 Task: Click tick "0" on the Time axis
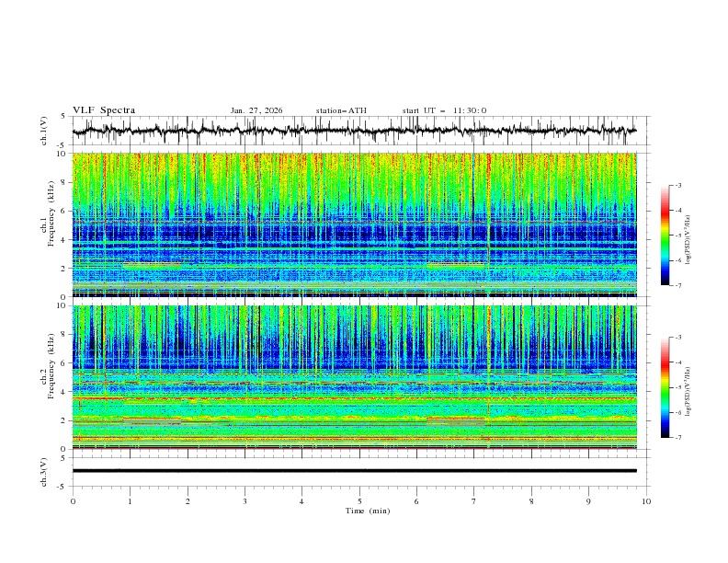click(x=73, y=501)
